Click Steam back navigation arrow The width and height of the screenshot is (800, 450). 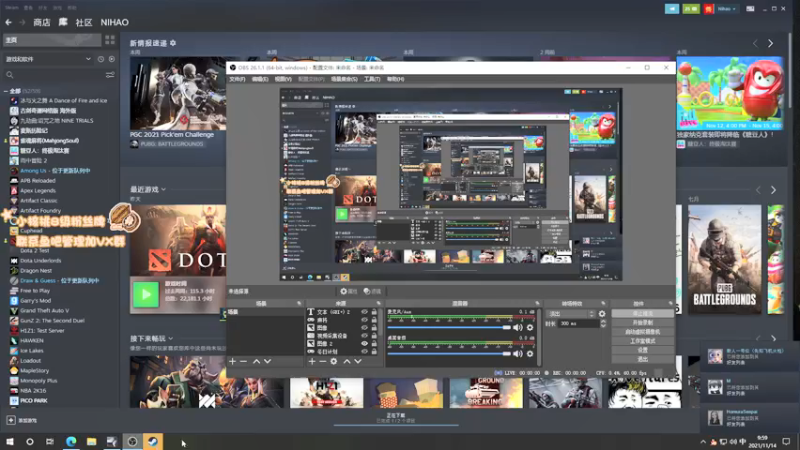point(8,20)
